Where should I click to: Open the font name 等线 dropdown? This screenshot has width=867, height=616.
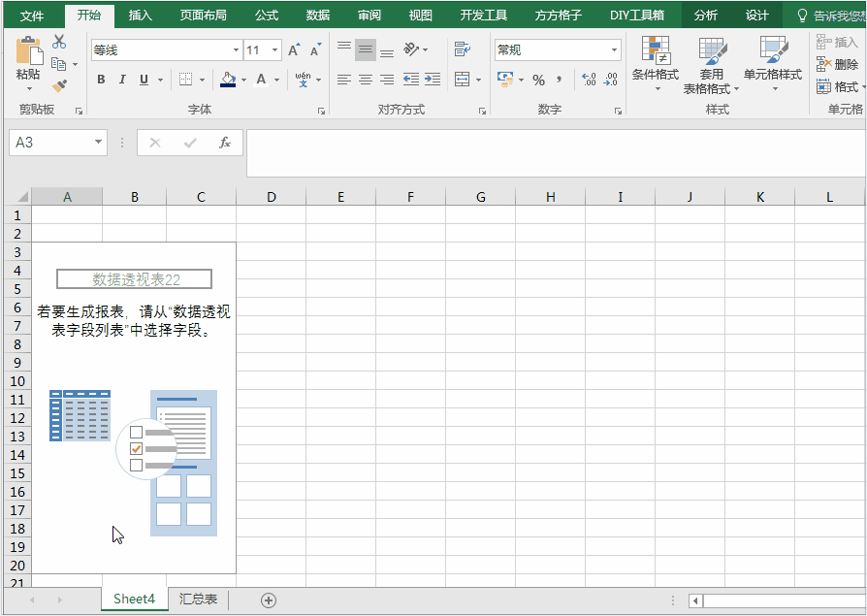pyautogui.click(x=236, y=50)
